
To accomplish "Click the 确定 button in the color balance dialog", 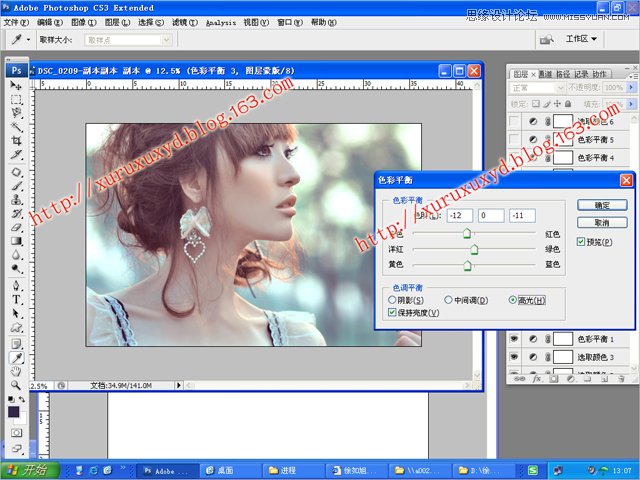I will click(602, 204).
